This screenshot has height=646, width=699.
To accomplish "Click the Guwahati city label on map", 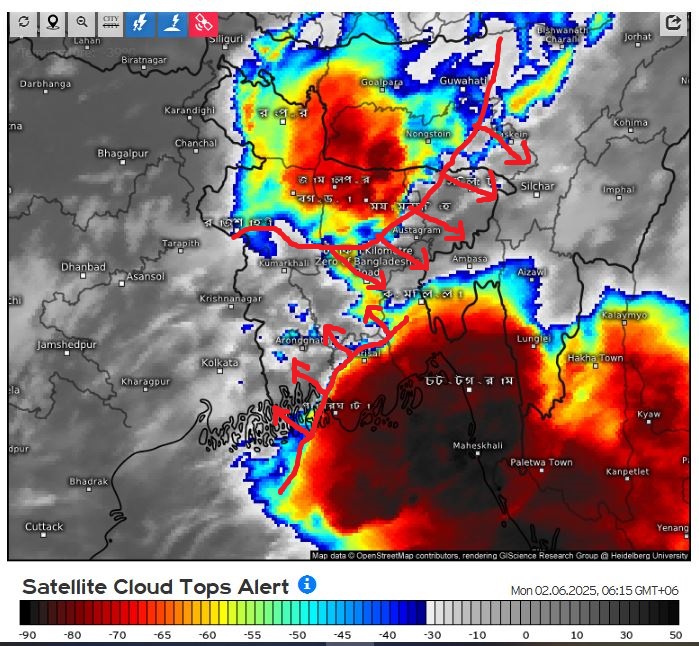I will click(463, 80).
